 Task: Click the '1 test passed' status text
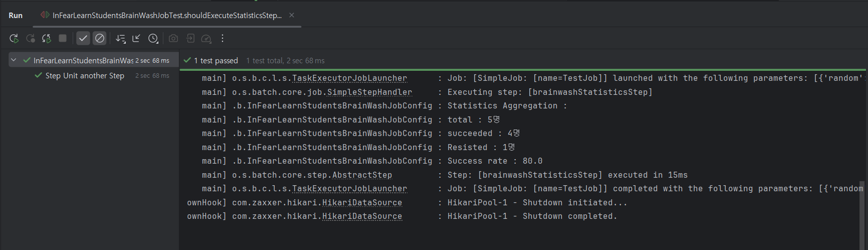click(x=216, y=61)
